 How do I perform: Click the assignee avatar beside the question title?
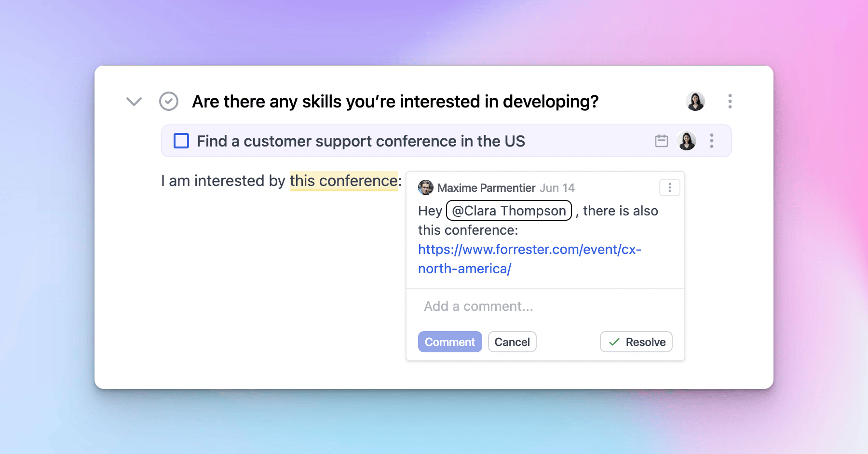(695, 101)
